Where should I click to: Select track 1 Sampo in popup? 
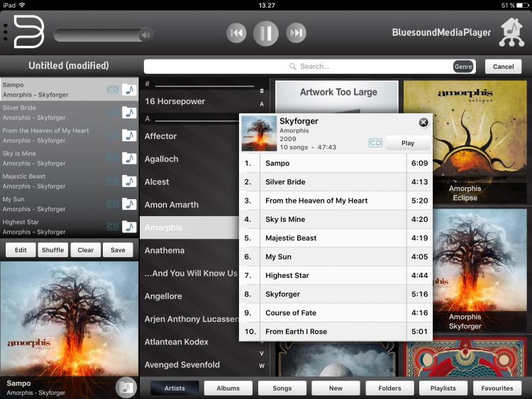coord(336,163)
